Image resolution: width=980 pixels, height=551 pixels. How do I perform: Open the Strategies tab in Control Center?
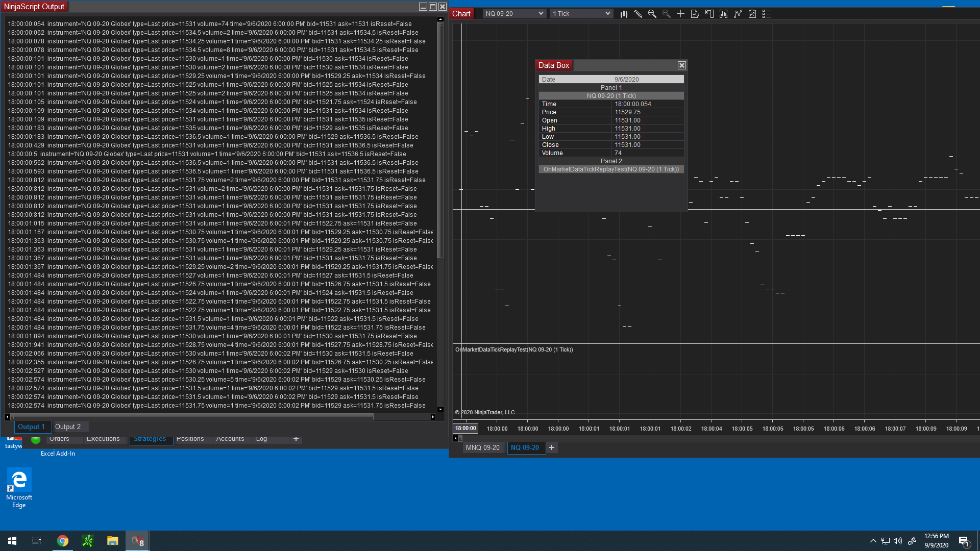tap(150, 439)
